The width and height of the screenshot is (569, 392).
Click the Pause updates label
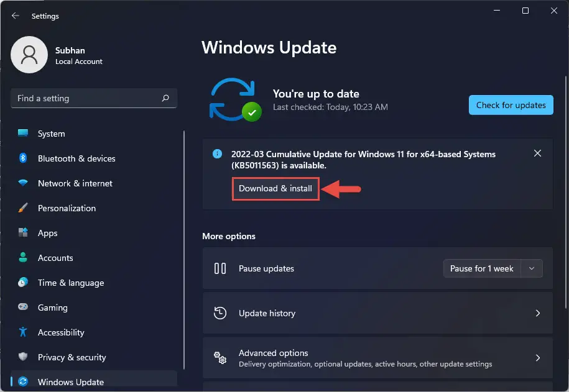(x=266, y=268)
